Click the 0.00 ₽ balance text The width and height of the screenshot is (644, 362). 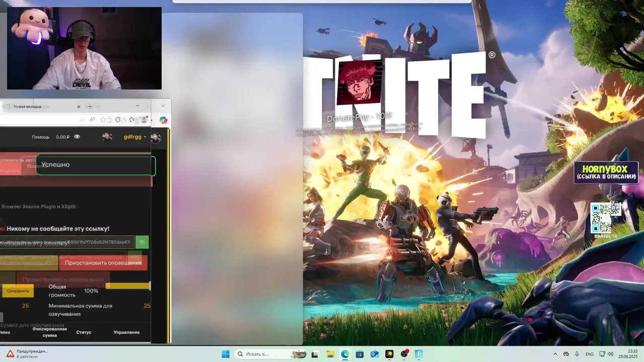tap(63, 137)
